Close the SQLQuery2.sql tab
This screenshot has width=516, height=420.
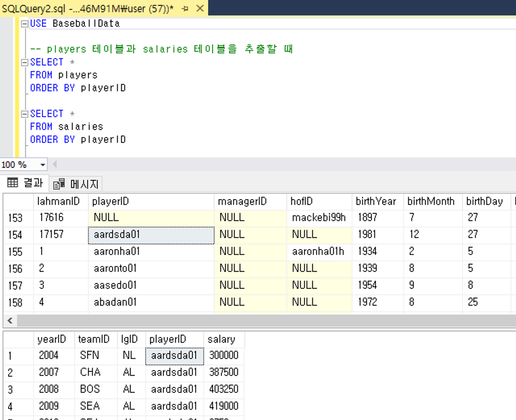click(200, 9)
